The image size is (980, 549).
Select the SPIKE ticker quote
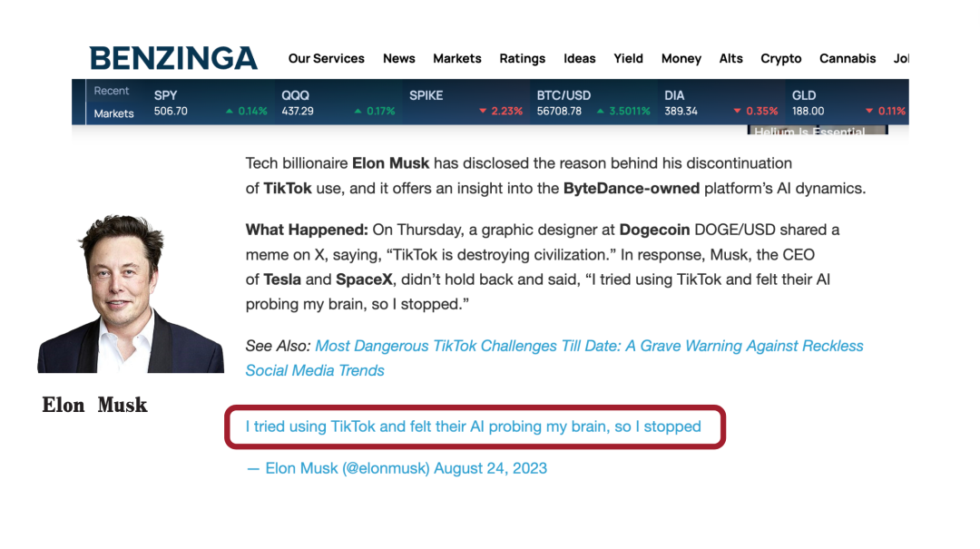(x=465, y=103)
